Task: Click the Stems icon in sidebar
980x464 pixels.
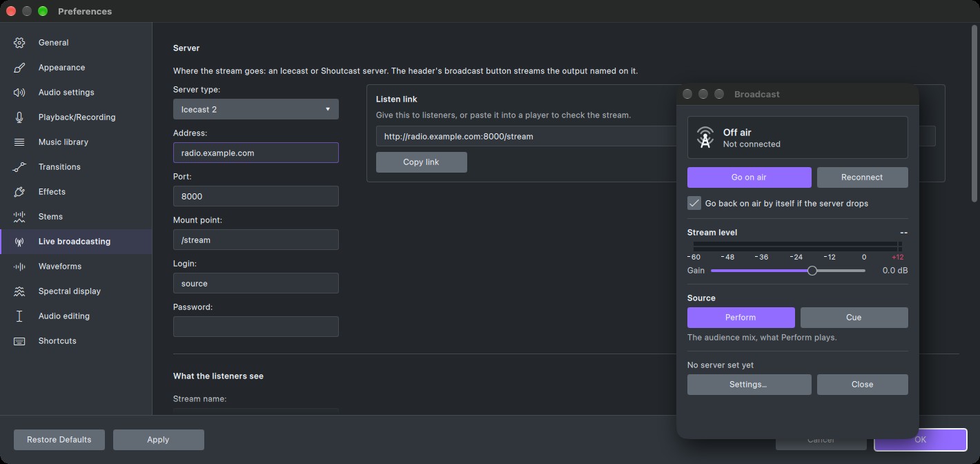Action: coord(19,217)
